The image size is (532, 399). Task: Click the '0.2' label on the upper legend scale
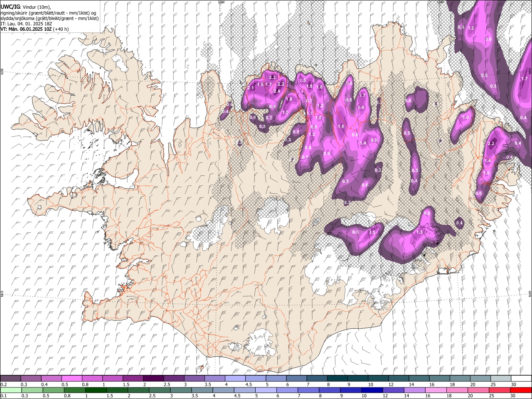pos(3,384)
